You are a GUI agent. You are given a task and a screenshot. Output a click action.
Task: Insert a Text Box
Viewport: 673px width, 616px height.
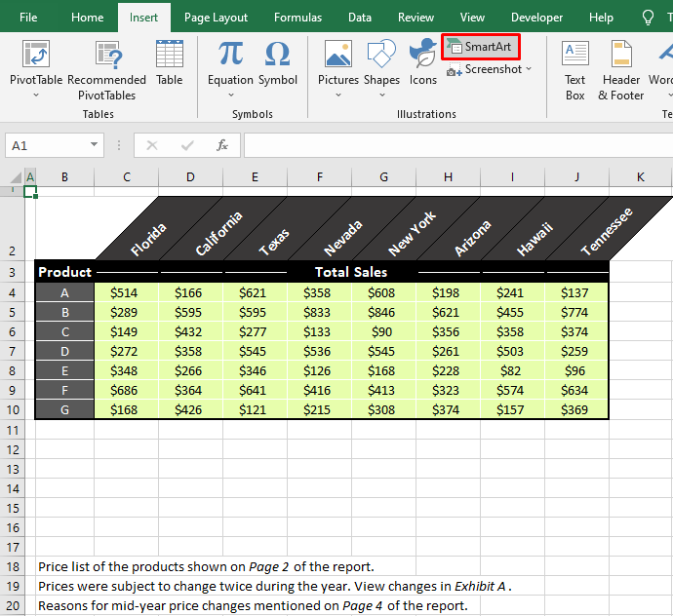(575, 71)
